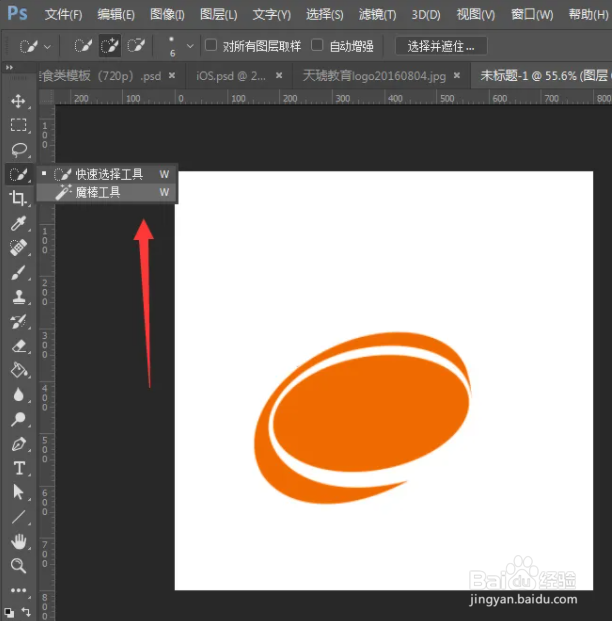The image size is (612, 621).
Task: Open the 帮助(H) menu
Action: [x=588, y=15]
